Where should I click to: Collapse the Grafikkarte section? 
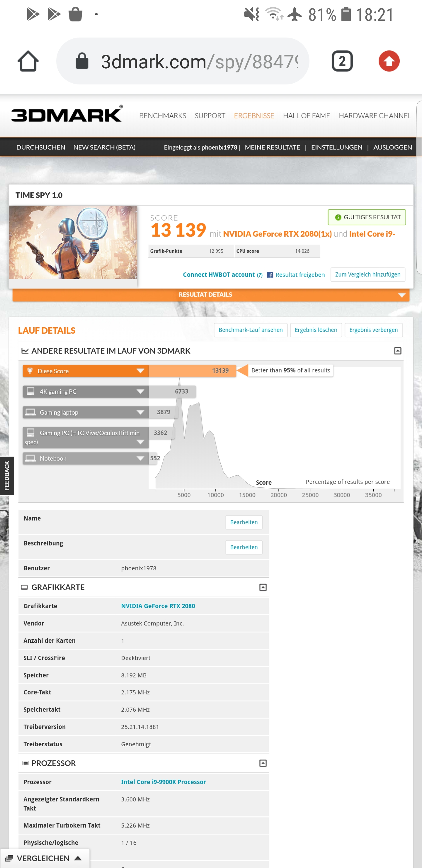263,587
